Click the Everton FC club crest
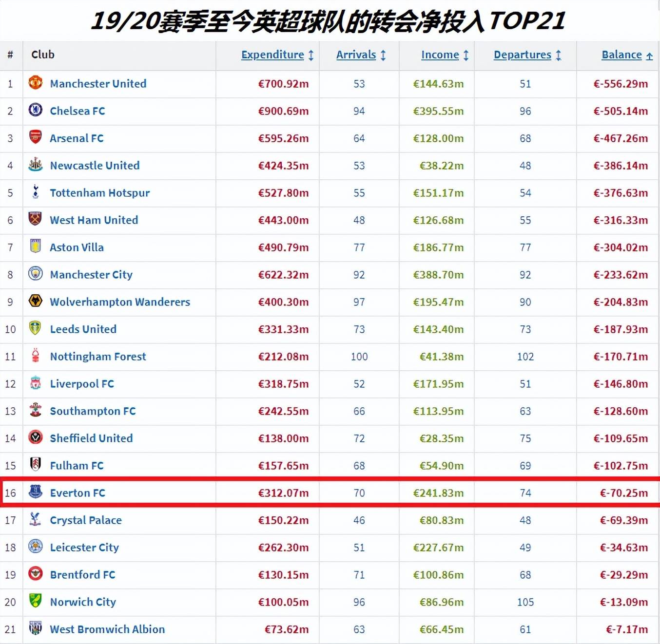Viewport: 660px width, 644px height. (x=35, y=492)
